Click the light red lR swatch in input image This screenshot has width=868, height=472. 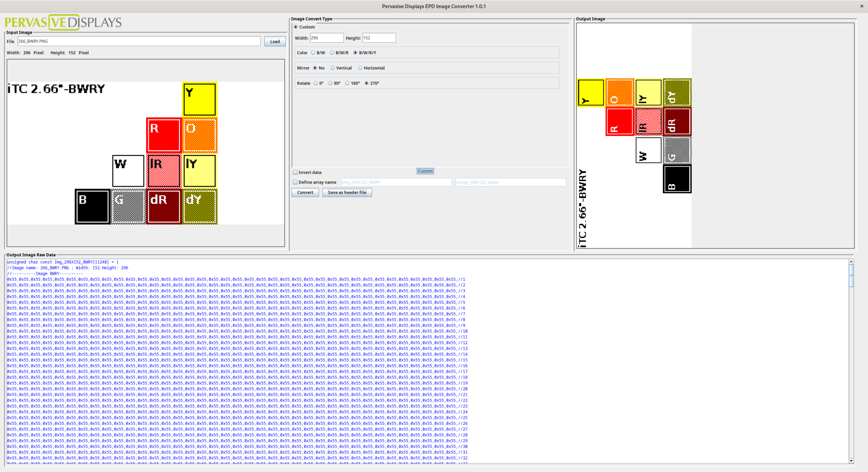[164, 171]
